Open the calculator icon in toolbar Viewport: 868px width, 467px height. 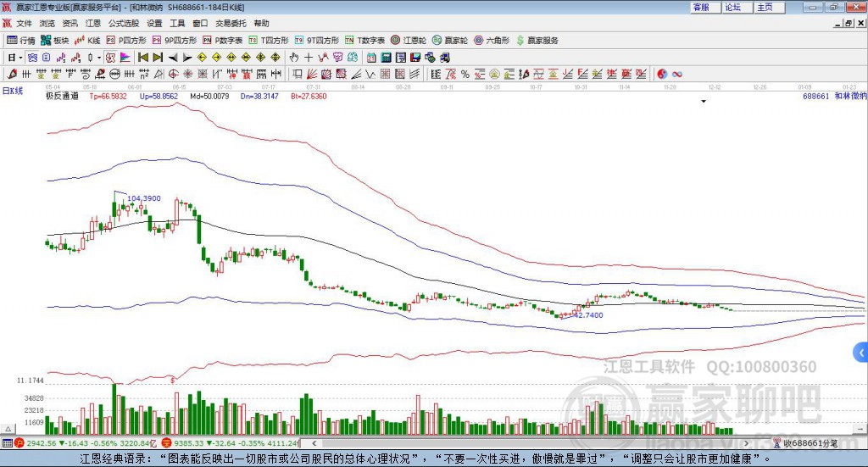(x=386, y=58)
